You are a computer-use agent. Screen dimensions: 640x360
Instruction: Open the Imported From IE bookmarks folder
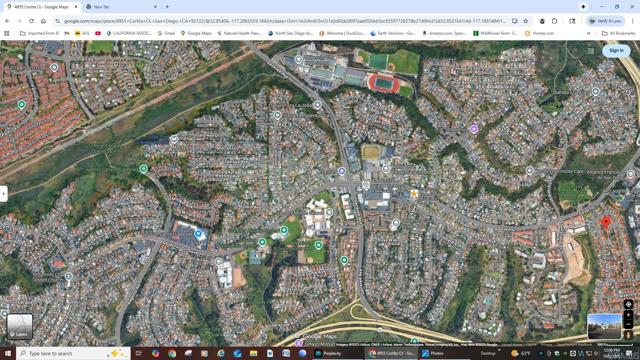[x=39, y=33]
